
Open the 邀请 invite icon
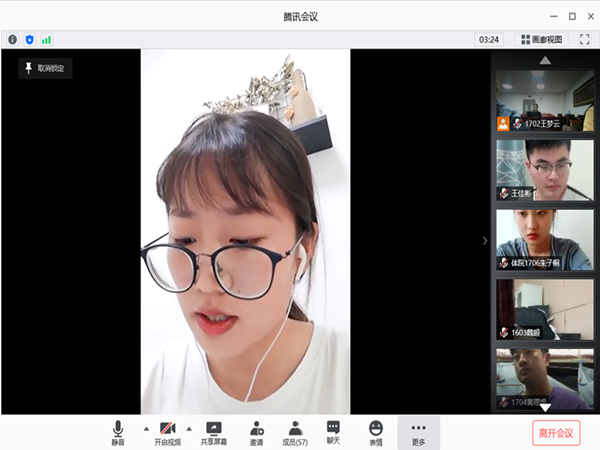[x=256, y=428]
